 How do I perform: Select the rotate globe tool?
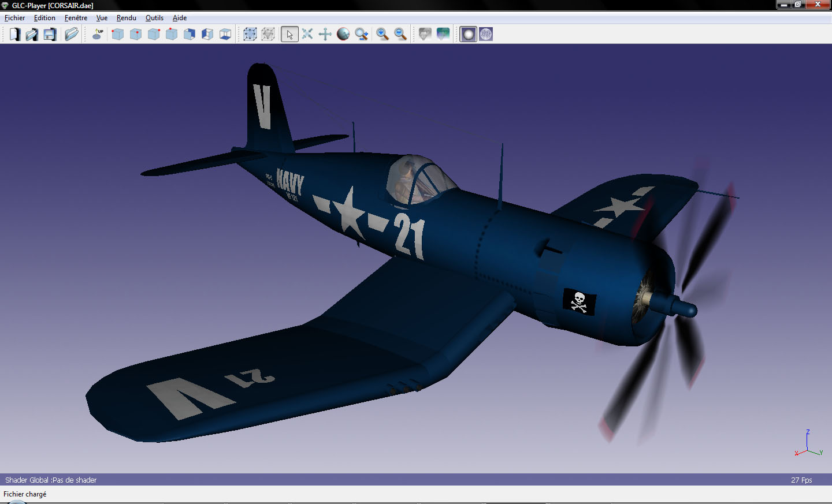tap(343, 34)
